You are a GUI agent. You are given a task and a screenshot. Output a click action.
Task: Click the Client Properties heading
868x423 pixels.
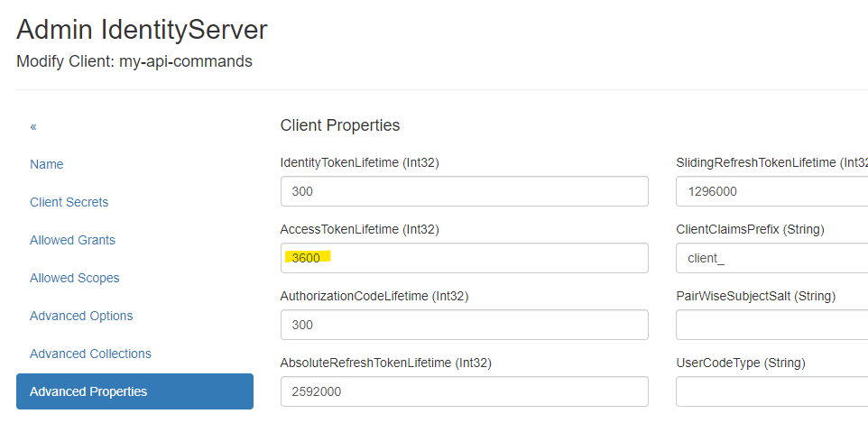coord(340,125)
